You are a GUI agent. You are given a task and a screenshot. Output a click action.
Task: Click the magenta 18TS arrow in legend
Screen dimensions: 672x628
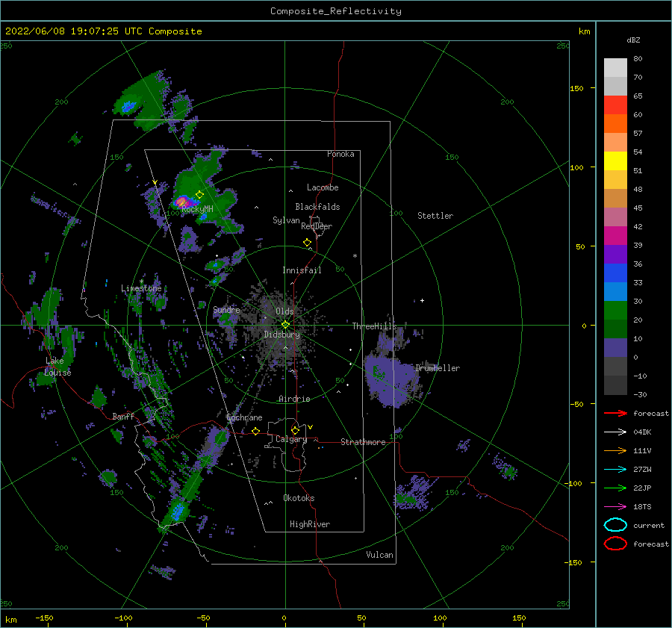pos(615,507)
